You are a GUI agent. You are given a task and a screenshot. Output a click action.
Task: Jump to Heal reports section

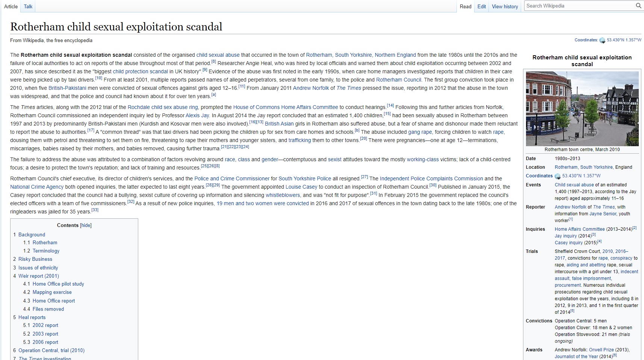[32, 317]
